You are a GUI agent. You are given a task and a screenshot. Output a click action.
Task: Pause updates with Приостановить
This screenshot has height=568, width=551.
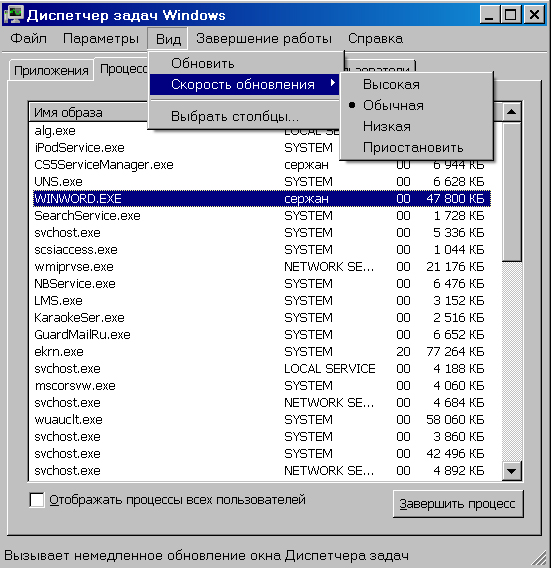[x=417, y=147]
